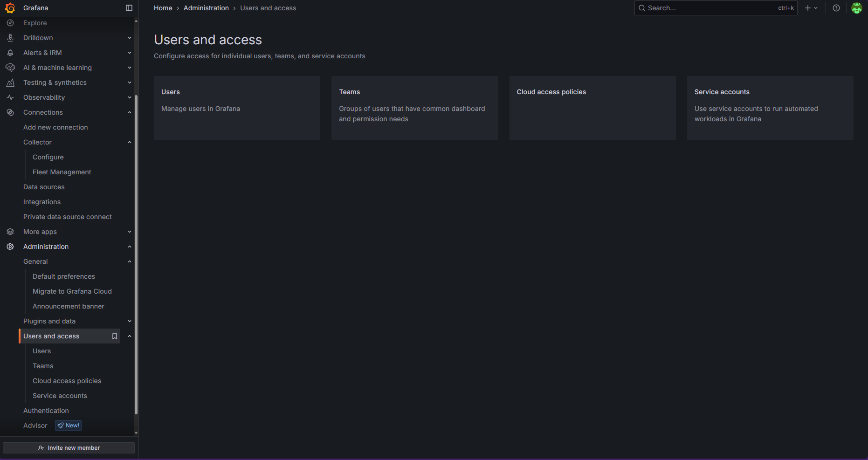Screen dimensions: 868x460
Task: Expand the Alerts & IRM chevron
Action: tap(130, 53)
